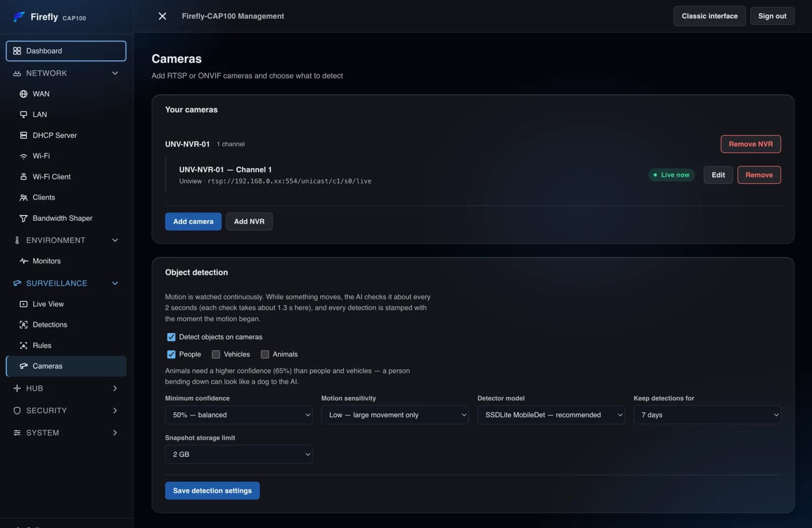Screen dimensions: 812x528
Task: Click the Firefly logo icon
Action: click(x=19, y=17)
